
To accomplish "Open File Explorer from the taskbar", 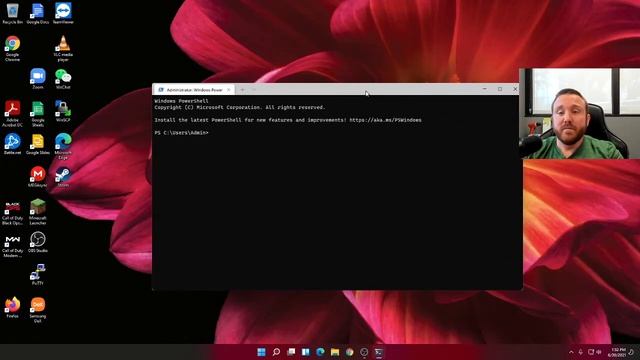I will (x=335, y=352).
